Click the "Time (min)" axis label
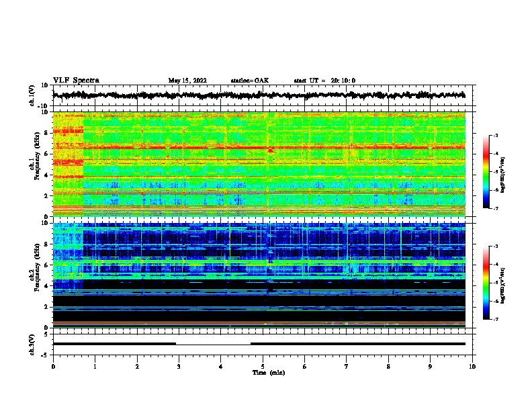 tap(269, 373)
